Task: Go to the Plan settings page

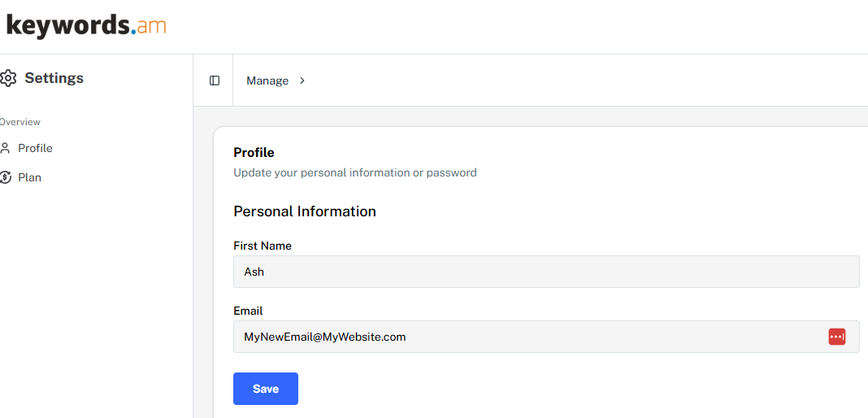Action: click(29, 178)
